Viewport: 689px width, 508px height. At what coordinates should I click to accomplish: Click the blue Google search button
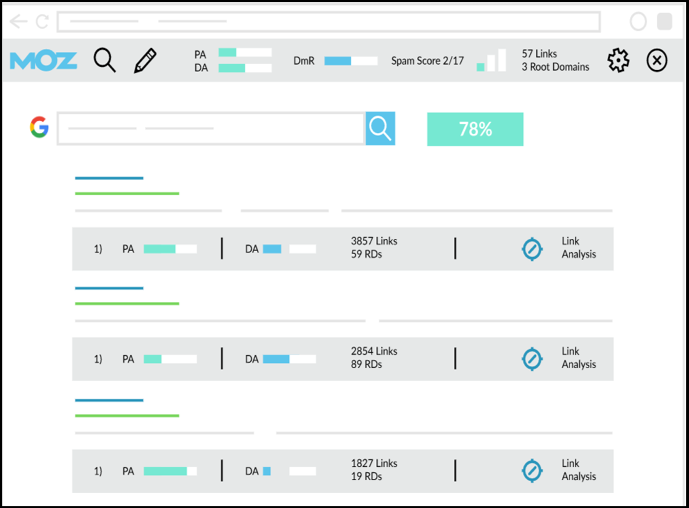380,128
